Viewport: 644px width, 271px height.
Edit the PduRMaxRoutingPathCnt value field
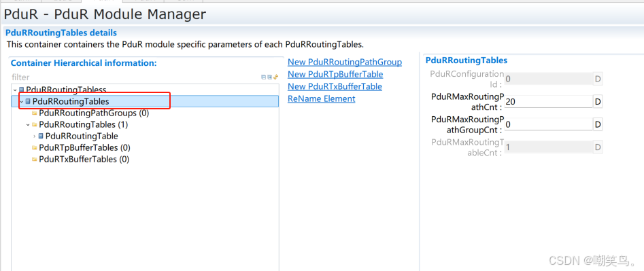click(548, 102)
